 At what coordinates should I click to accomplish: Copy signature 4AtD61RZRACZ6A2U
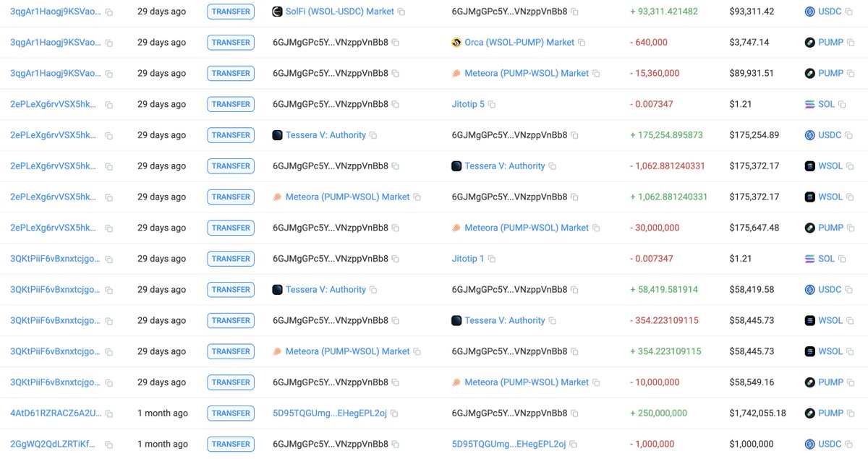click(109, 413)
